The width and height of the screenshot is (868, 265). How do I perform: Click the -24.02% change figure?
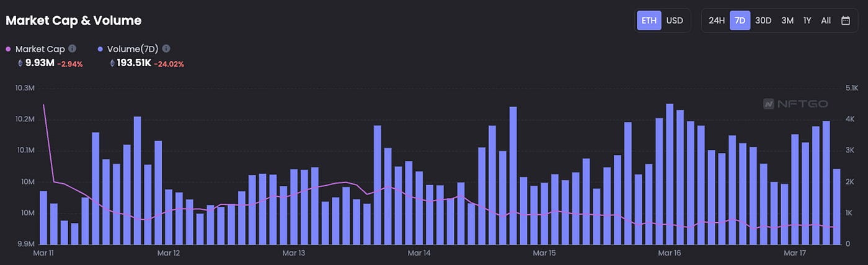pyautogui.click(x=169, y=63)
